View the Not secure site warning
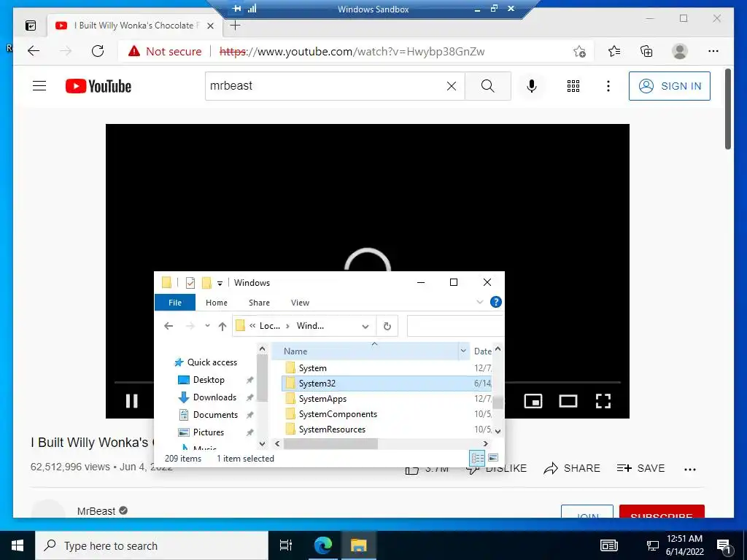Viewport: 747px width, 560px height. 165,52
